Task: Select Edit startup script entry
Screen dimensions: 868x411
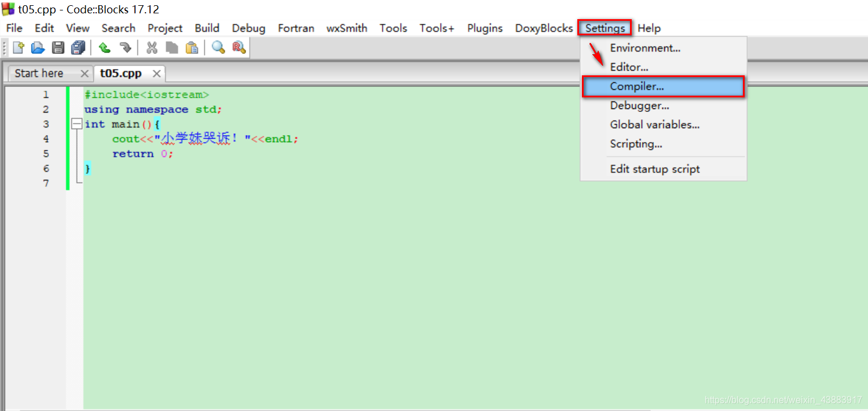Action: tap(664, 169)
